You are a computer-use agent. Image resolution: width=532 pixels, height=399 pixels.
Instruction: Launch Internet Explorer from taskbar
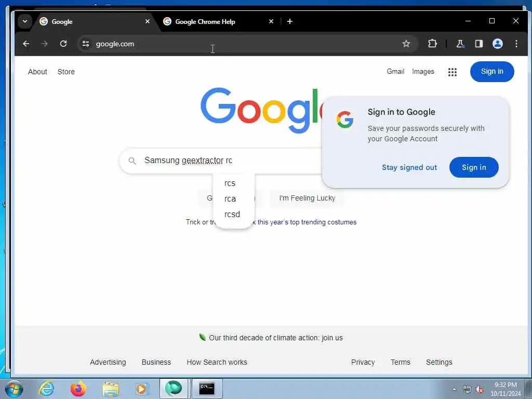(47, 389)
